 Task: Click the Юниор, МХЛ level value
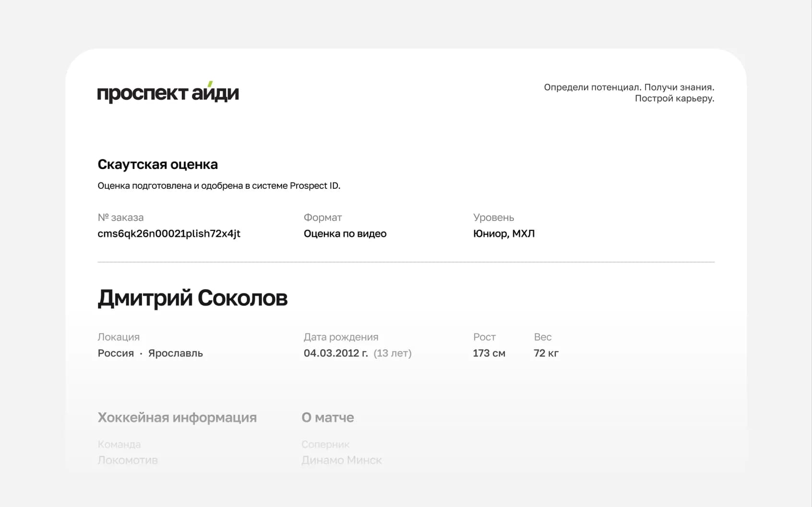[x=504, y=234]
